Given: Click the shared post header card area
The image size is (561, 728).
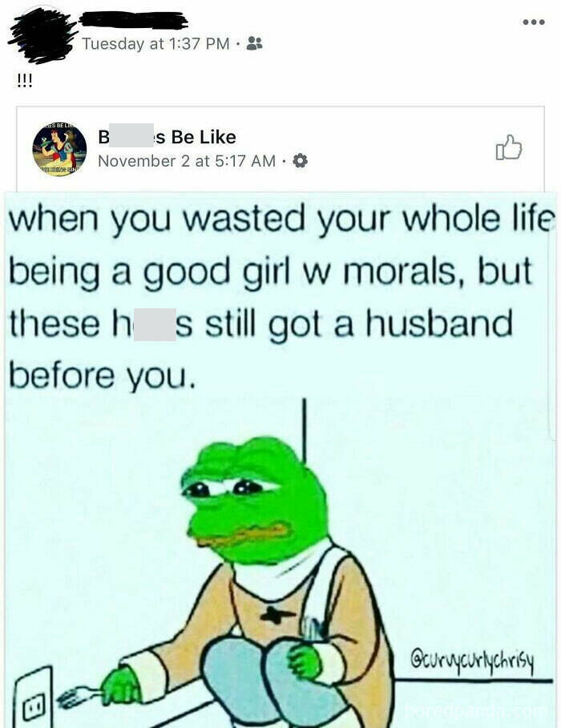Looking at the screenshot, I should tap(280, 149).
